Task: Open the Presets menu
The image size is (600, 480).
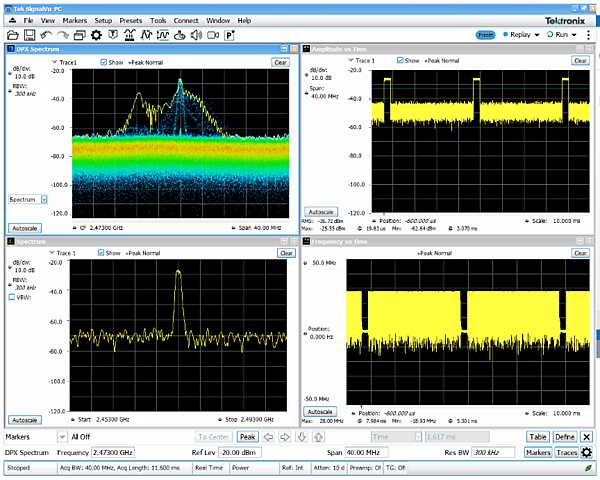Action: click(129, 20)
